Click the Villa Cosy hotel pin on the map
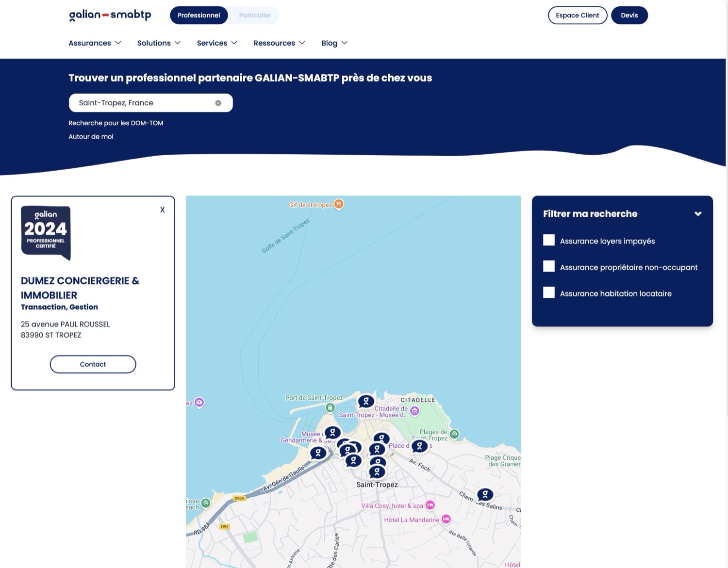Screen dimensions: 728x568 click(430, 505)
